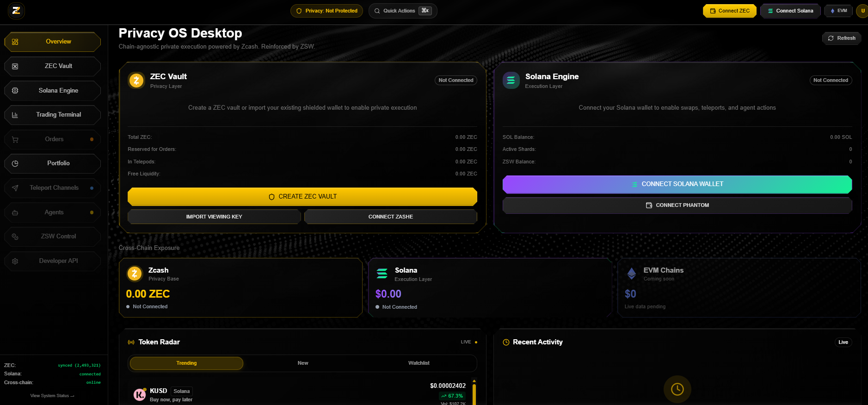Click the KUSD token avatar icon
This screenshot has width=868, height=405.
[x=140, y=394]
